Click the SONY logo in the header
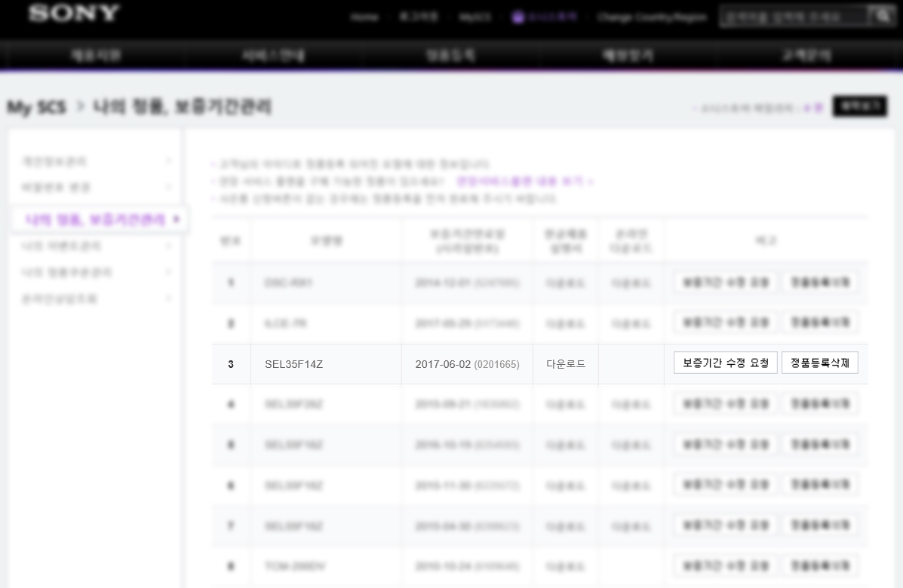903x588 pixels. pos(74,14)
